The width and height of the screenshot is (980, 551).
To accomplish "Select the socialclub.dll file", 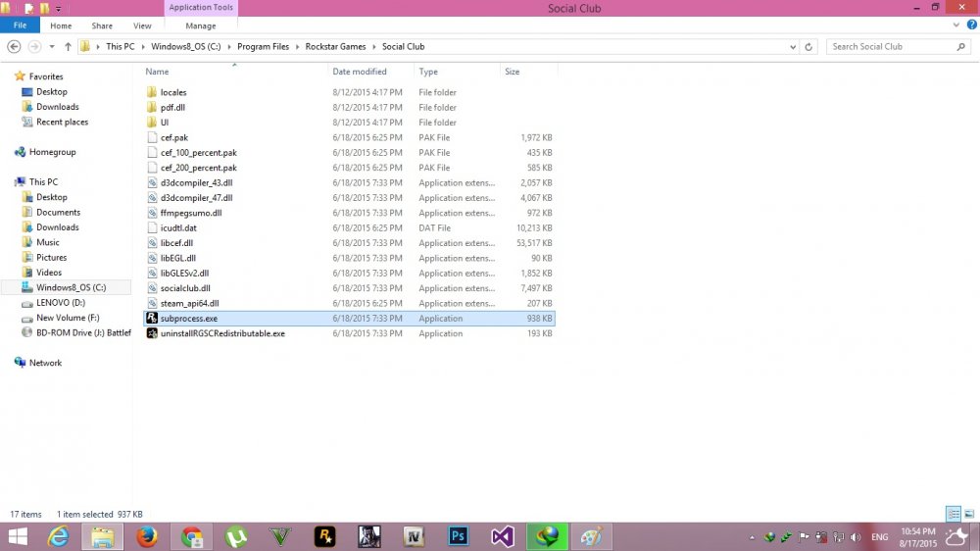I will pyautogui.click(x=185, y=287).
